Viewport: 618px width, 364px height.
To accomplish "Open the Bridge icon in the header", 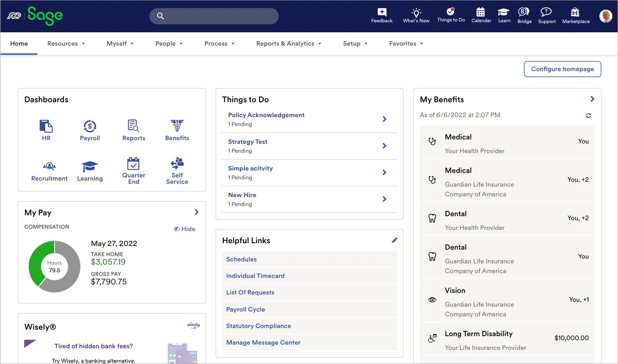I will pyautogui.click(x=524, y=13).
